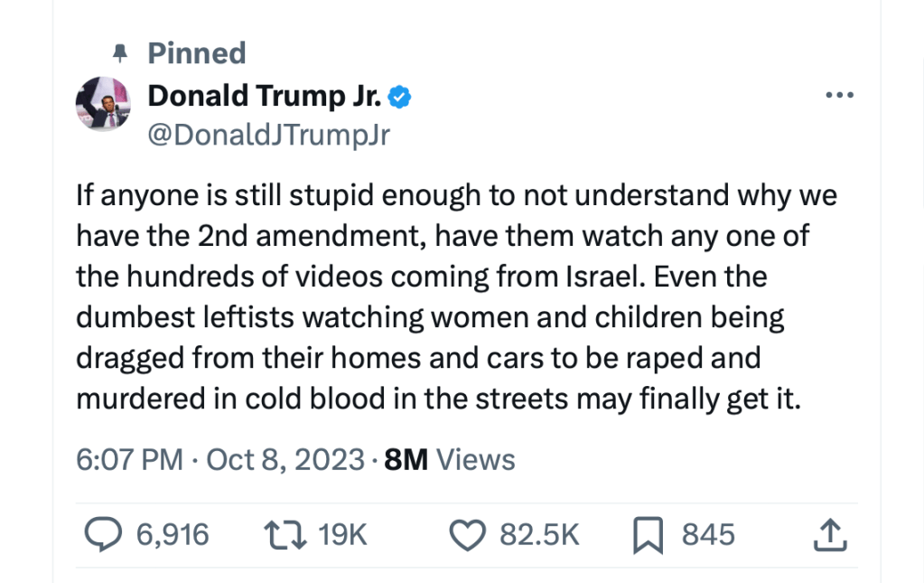Click the 19K reposts count
924x583 pixels.
(343, 534)
